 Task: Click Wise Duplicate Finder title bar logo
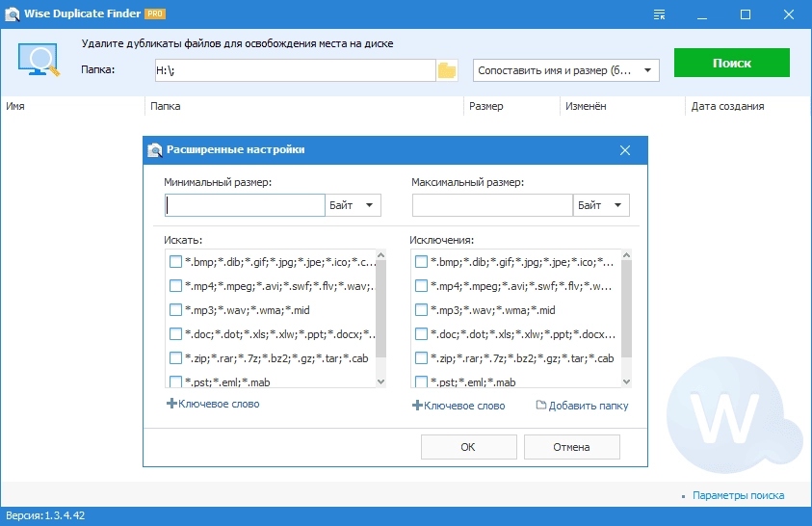12,14
